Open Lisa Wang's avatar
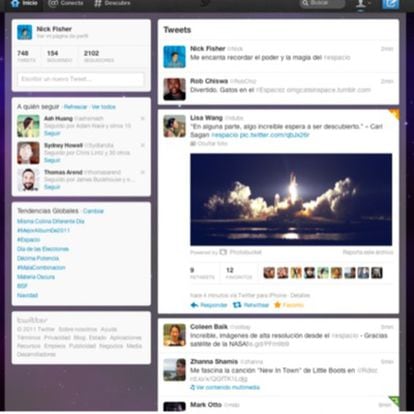This screenshot has width=414, height=414. (174, 126)
